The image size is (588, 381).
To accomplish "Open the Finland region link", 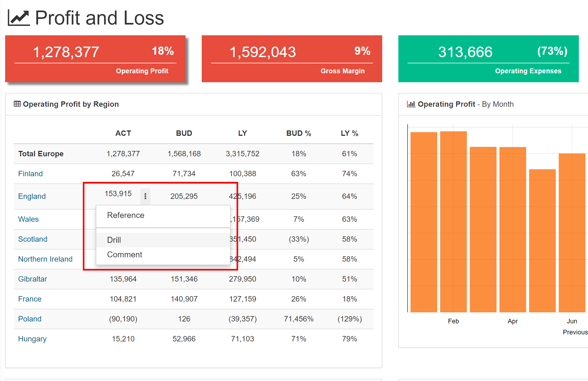I will click(x=30, y=174).
